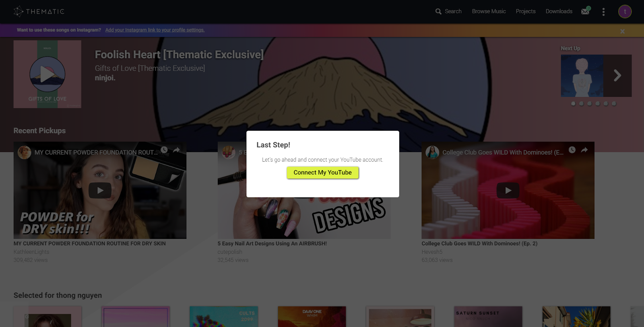The image size is (644, 327).
Task: Open the Gifts of Love album link
Action: [x=150, y=68]
